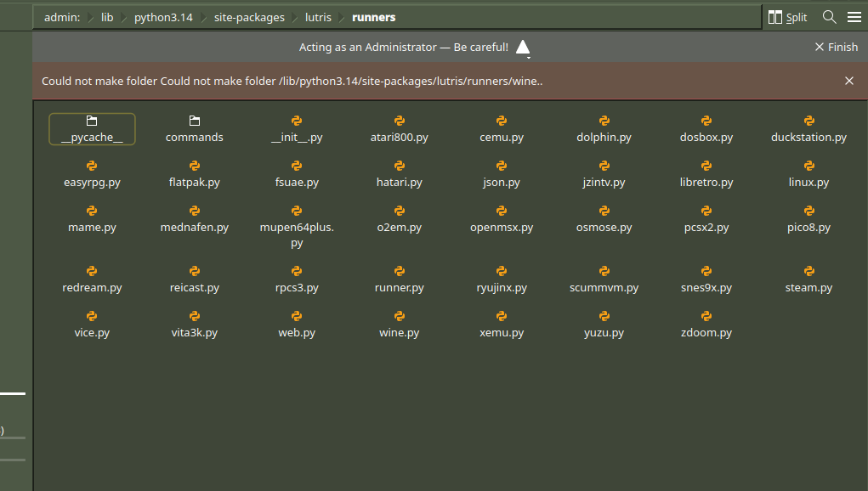
Task: Select the o2em.py file icon
Action: (399, 211)
